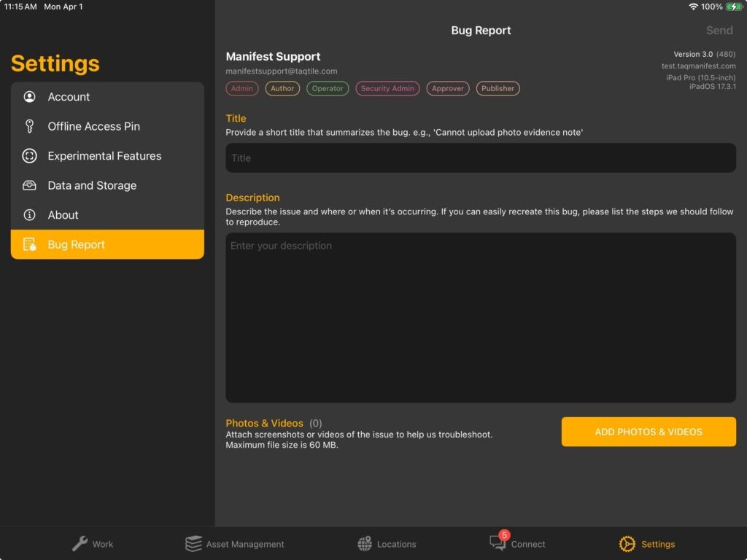747x560 pixels.
Task: Open Account settings via the person icon
Action: coord(29,96)
